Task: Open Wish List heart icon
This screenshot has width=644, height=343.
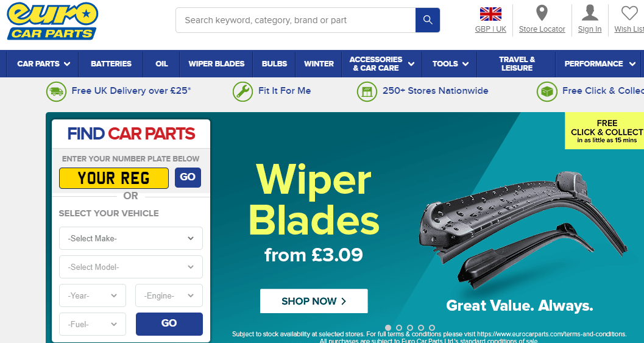Action: point(629,13)
